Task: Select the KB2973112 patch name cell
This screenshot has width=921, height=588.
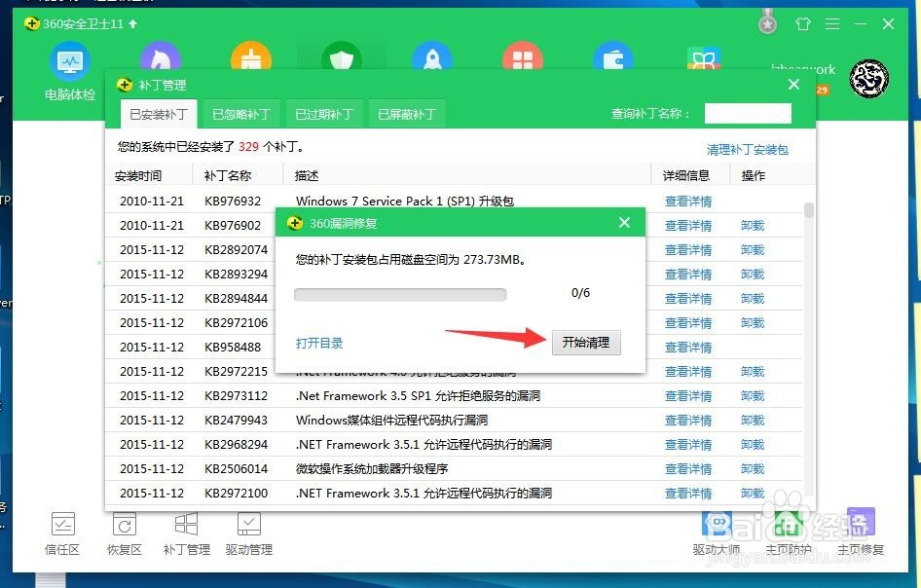Action: [237, 396]
